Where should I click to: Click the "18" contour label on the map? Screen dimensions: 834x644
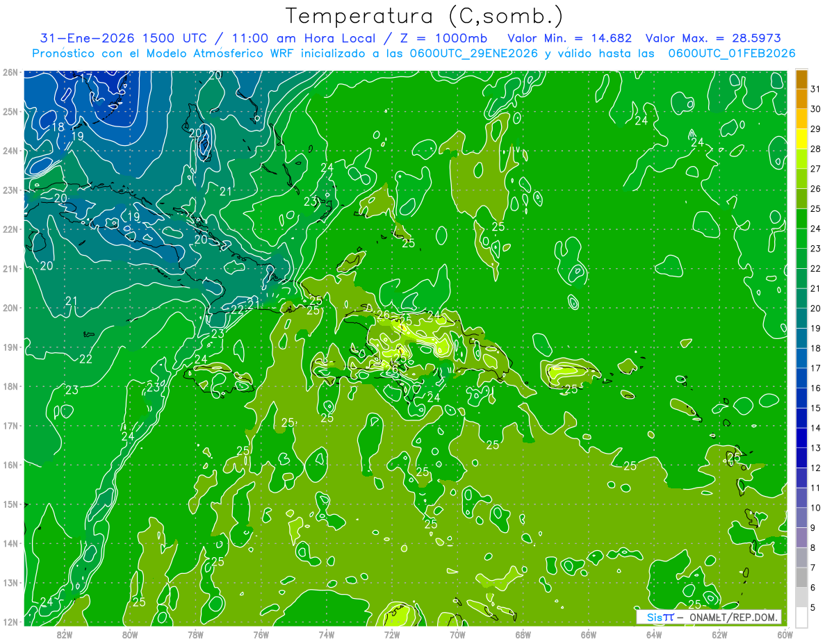pyautogui.click(x=58, y=127)
